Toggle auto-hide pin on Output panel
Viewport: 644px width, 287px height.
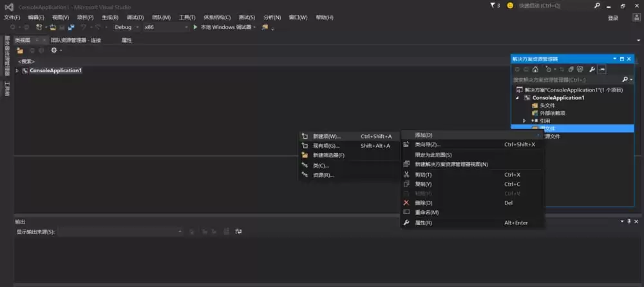point(629,222)
